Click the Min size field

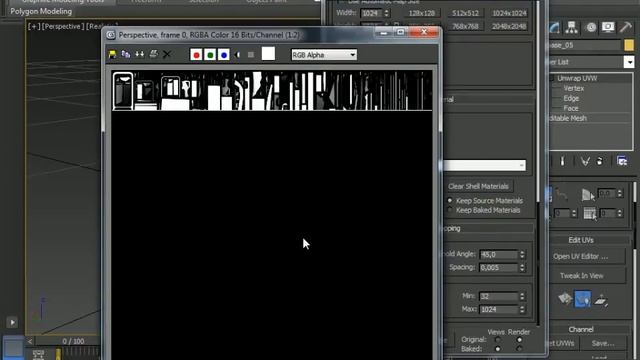(498, 296)
